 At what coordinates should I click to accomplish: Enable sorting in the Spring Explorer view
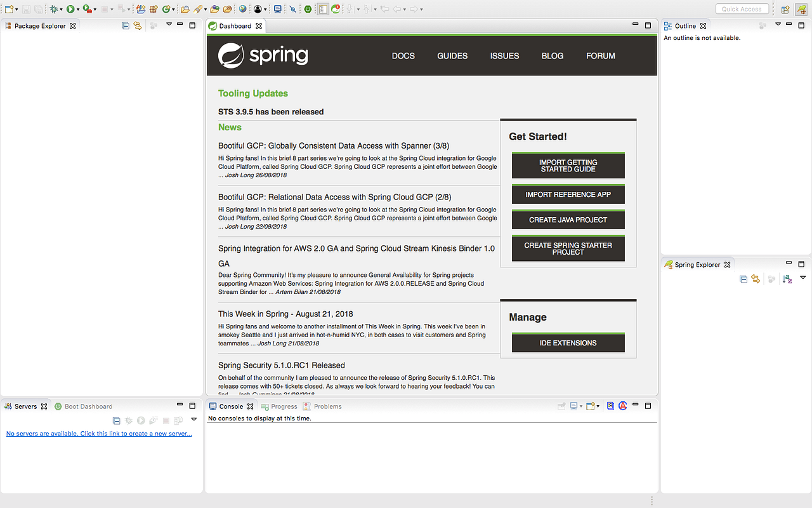tap(787, 279)
